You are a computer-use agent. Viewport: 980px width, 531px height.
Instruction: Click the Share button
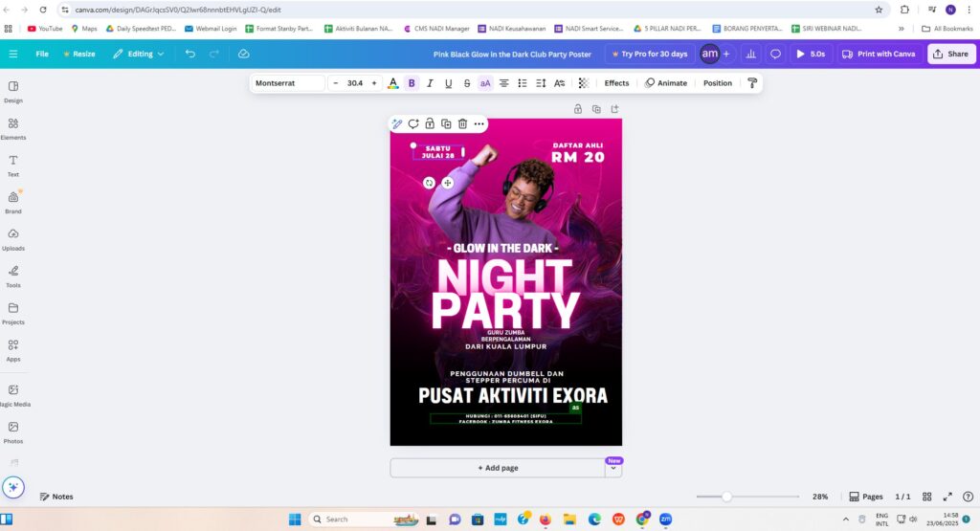tap(950, 54)
